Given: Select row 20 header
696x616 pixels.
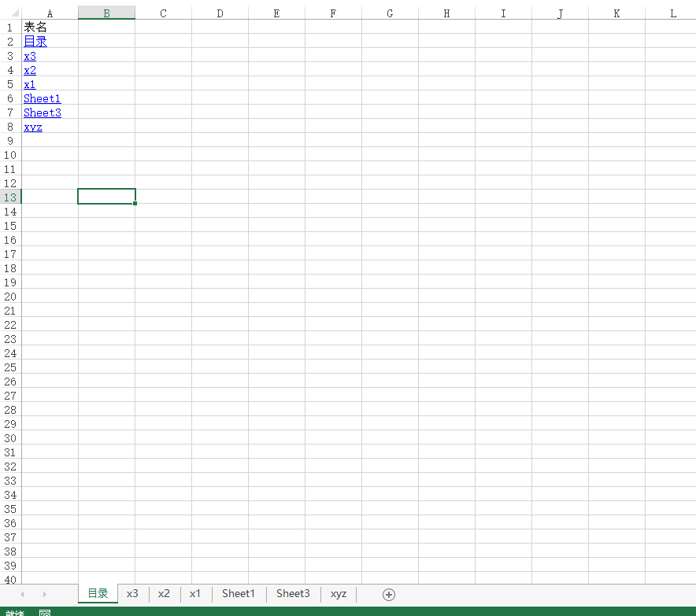Looking at the screenshot, I should click(10, 297).
